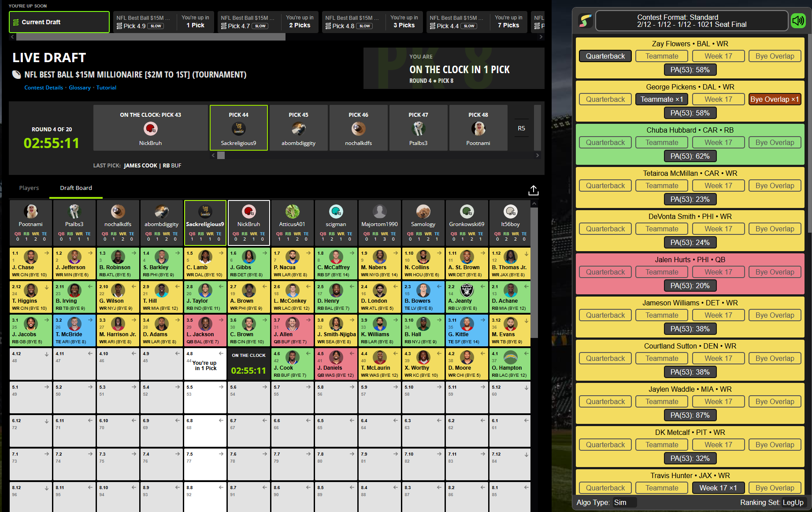
Task: Toggle Quarterback for Jalen Hurts
Action: pyautogui.click(x=605, y=272)
